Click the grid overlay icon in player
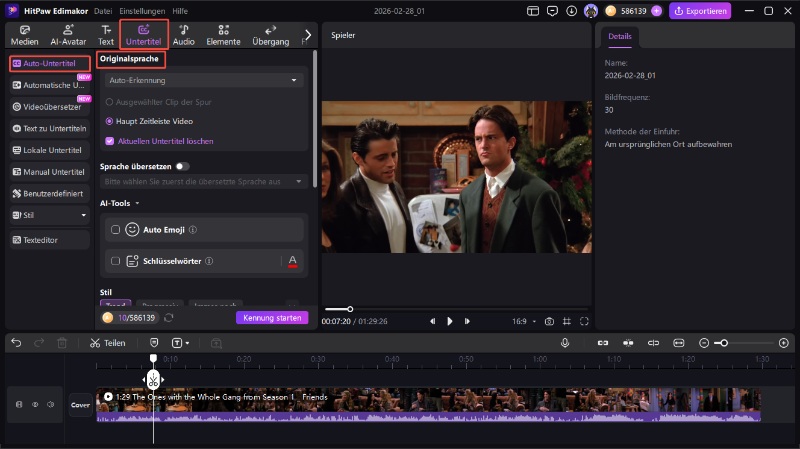Screen dimensions: 800x449 [x=567, y=321]
